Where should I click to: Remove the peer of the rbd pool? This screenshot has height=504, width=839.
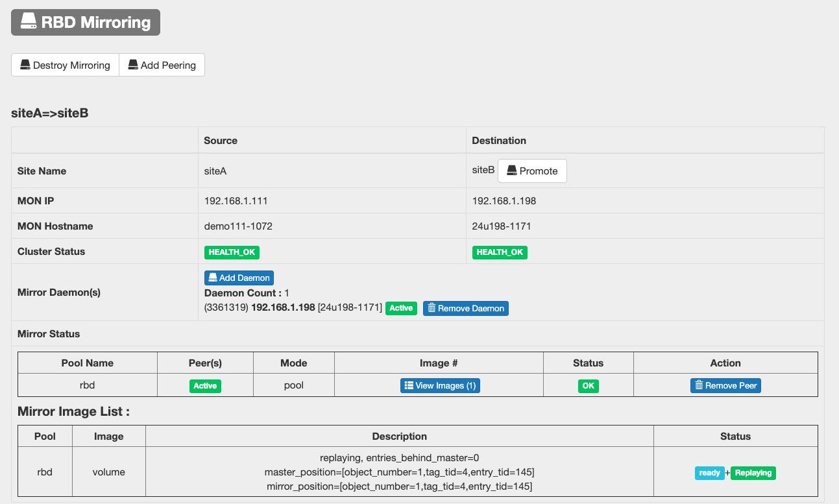pyautogui.click(x=725, y=385)
